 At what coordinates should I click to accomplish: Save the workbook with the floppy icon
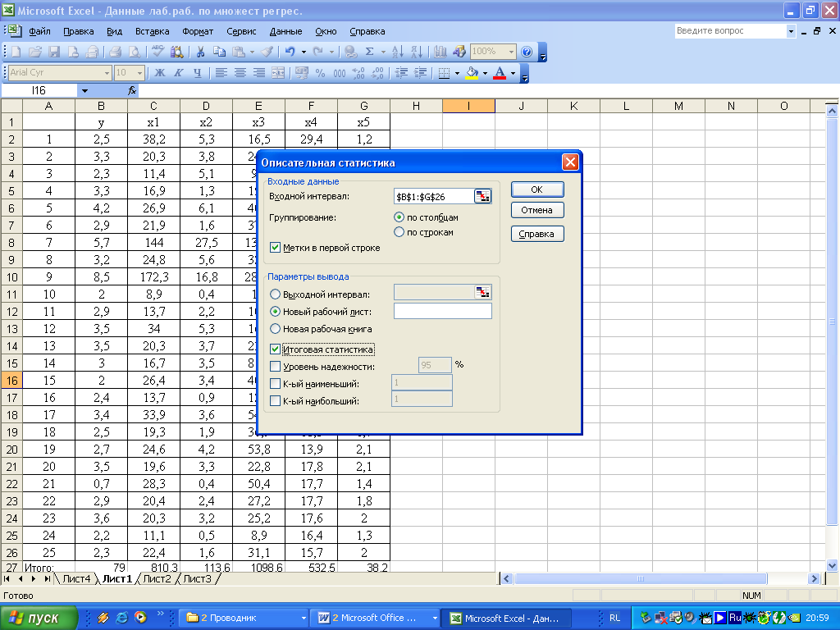pos(54,52)
